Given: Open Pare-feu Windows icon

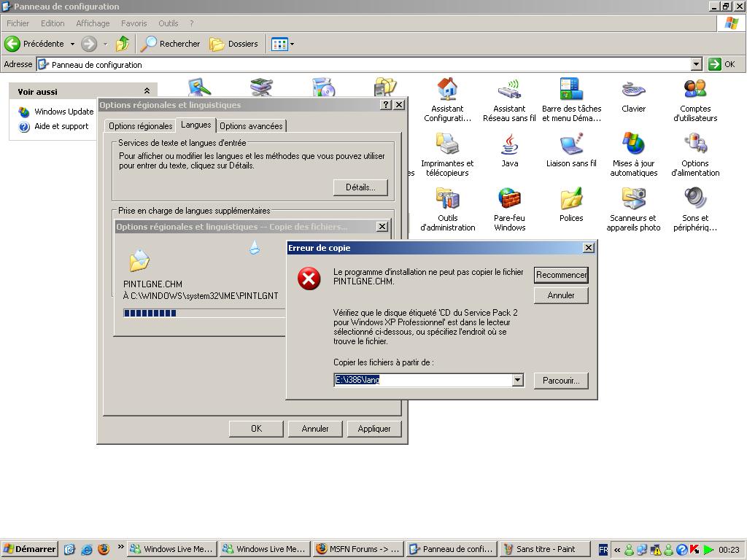Looking at the screenshot, I should pos(509,198).
